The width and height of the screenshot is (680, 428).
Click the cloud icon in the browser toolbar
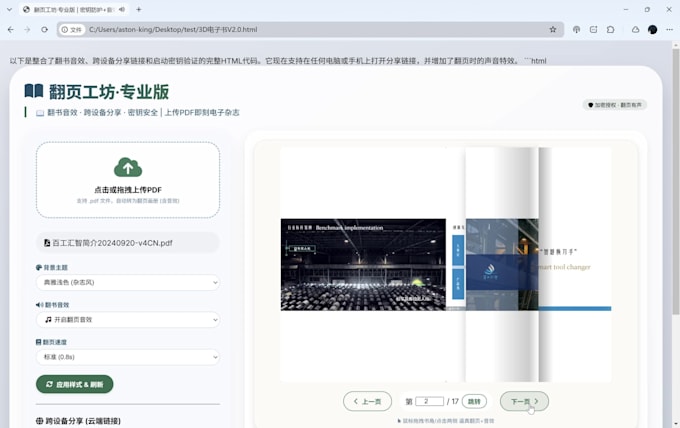(635, 29)
